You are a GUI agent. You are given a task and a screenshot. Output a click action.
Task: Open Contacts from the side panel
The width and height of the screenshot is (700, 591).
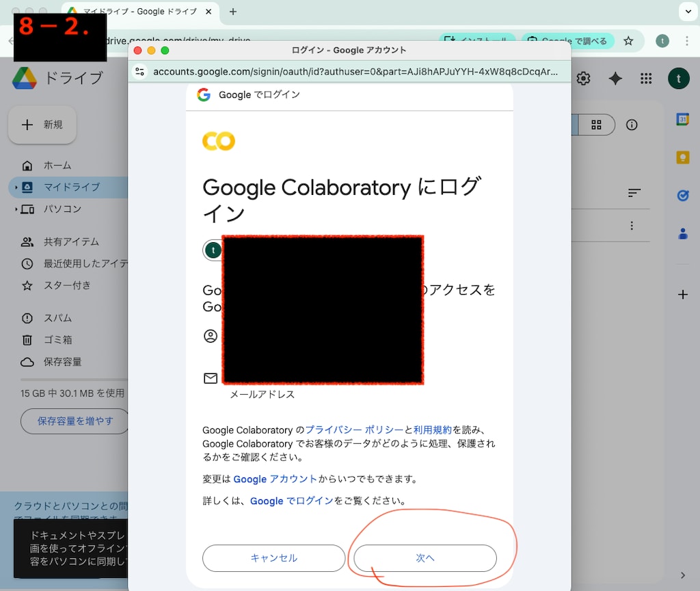(683, 233)
